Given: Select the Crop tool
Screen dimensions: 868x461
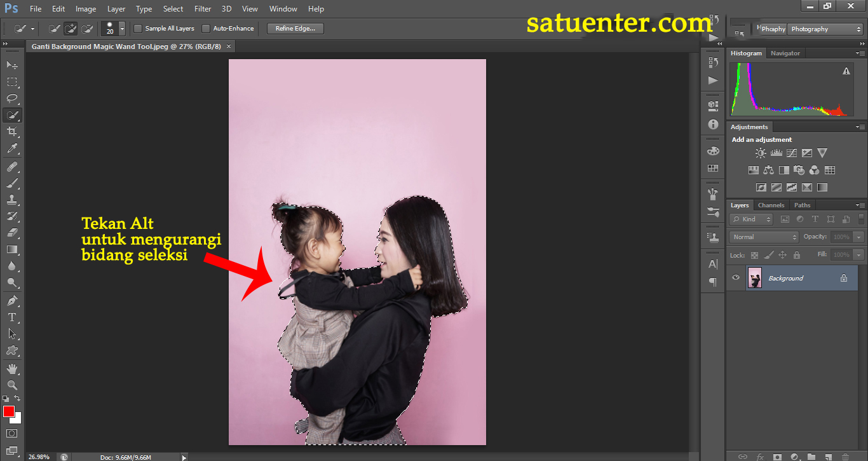Looking at the screenshot, I should click(12, 132).
